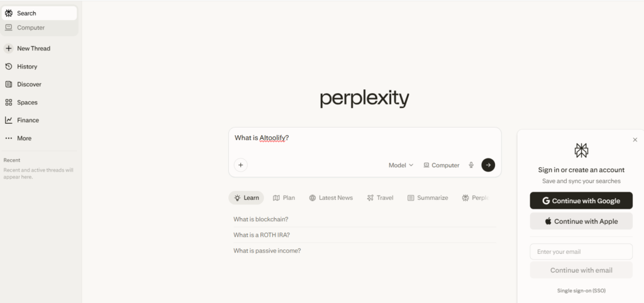Switch to the Latest News tab
This screenshot has height=303, width=644.
click(x=331, y=198)
